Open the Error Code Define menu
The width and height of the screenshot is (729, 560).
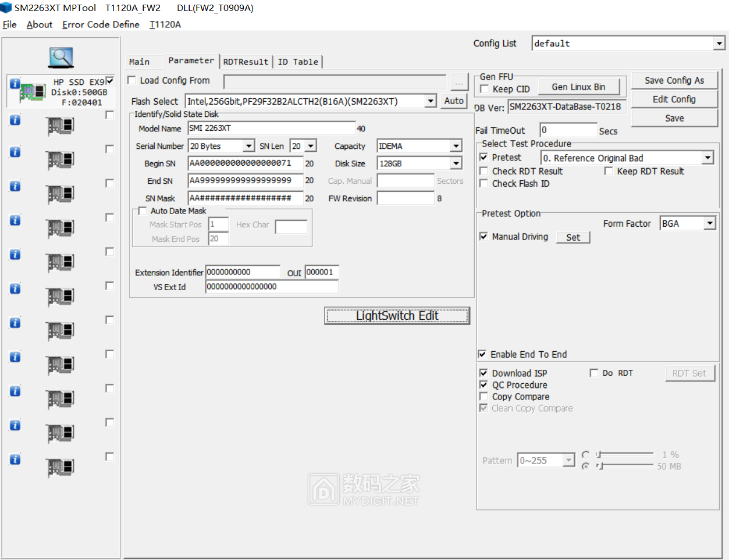pyautogui.click(x=101, y=24)
